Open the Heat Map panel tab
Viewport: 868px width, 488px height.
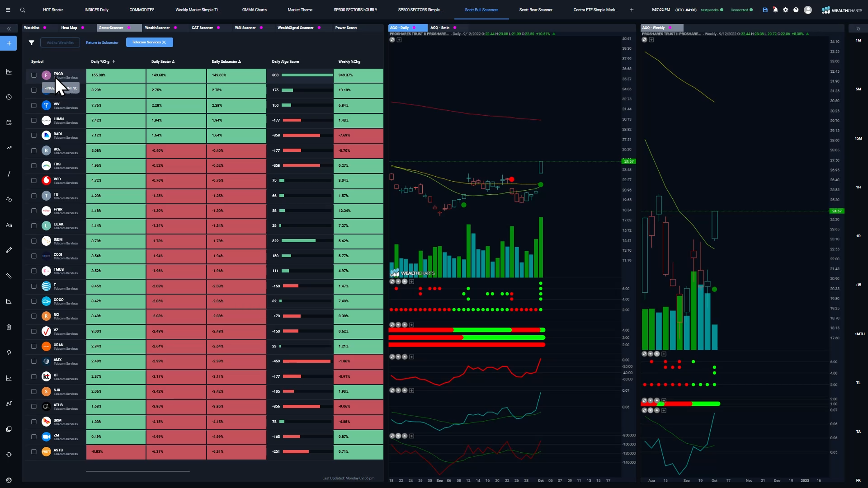pos(69,28)
